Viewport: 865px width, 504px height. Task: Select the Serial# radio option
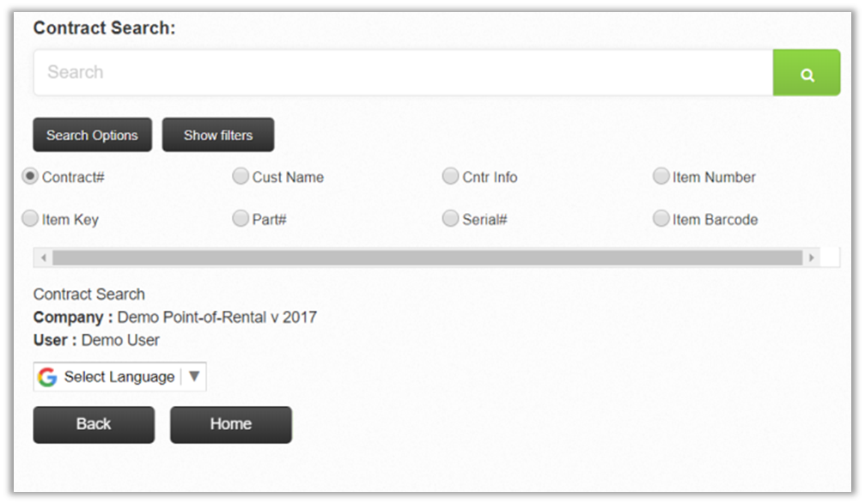[450, 219]
